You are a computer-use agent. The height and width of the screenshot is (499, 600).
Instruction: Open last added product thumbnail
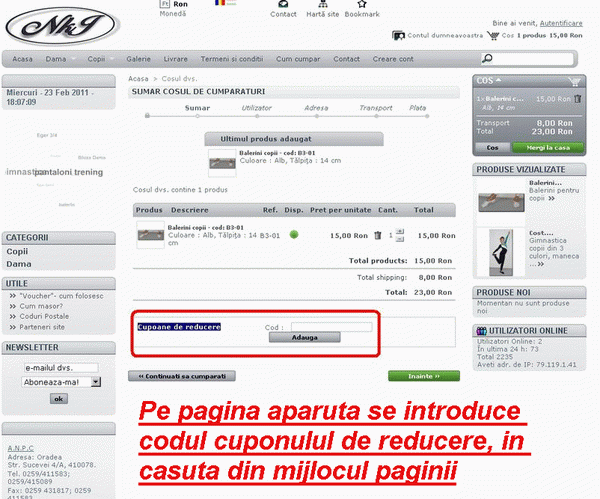(x=222, y=163)
